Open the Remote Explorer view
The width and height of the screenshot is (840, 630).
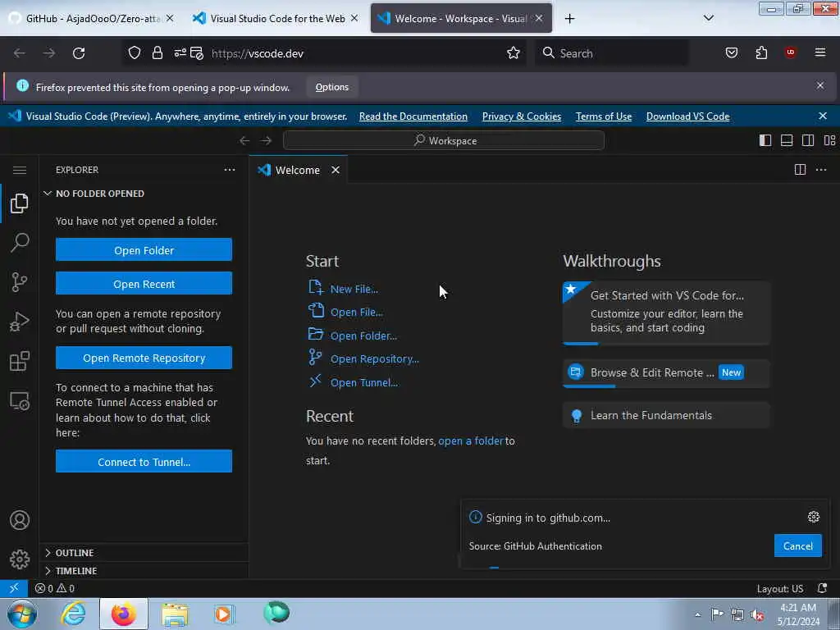pos(20,400)
